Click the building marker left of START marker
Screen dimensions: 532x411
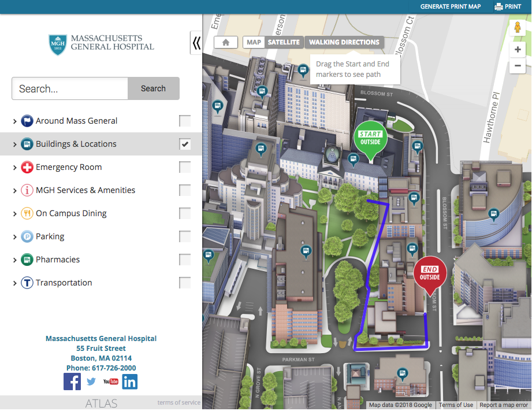tap(353, 160)
